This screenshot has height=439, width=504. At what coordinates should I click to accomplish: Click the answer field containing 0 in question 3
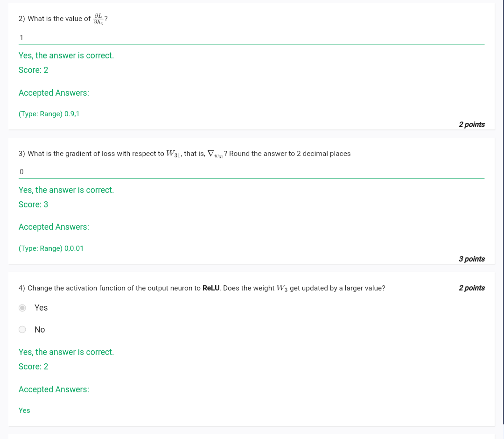tap(252, 172)
